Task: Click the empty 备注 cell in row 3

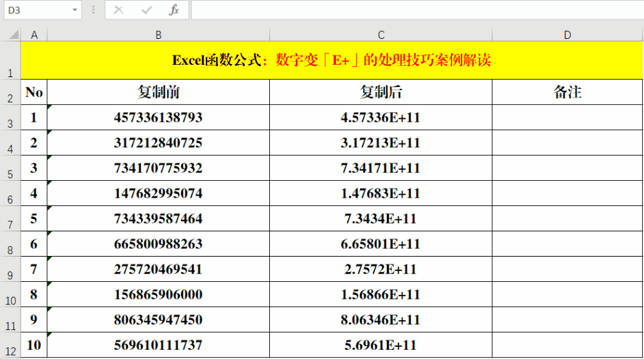Action: pos(568,117)
